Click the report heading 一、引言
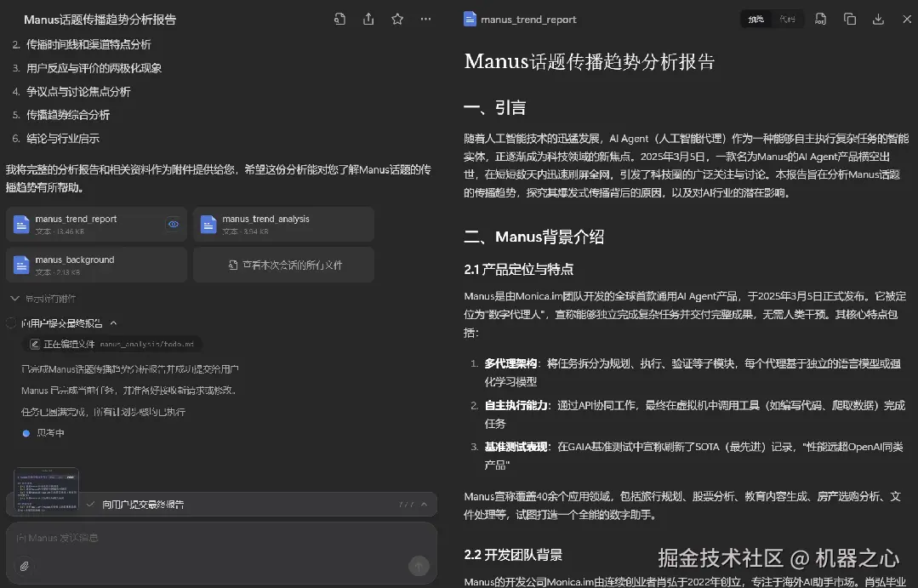The image size is (918, 588). click(494, 107)
